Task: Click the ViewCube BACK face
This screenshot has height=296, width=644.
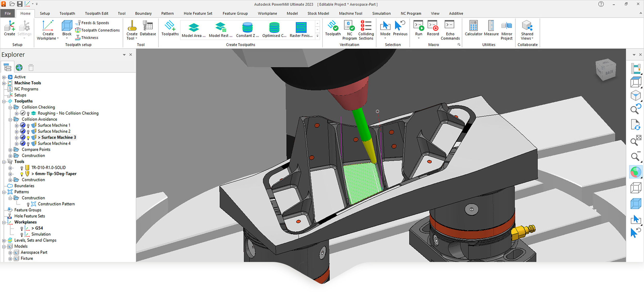Action: 609,72
